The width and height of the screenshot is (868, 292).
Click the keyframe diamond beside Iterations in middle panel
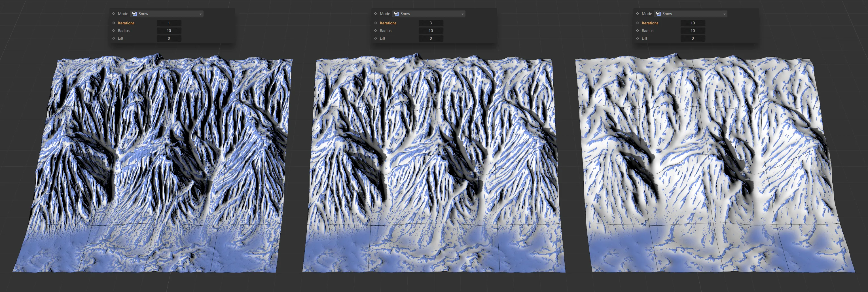pyautogui.click(x=375, y=23)
